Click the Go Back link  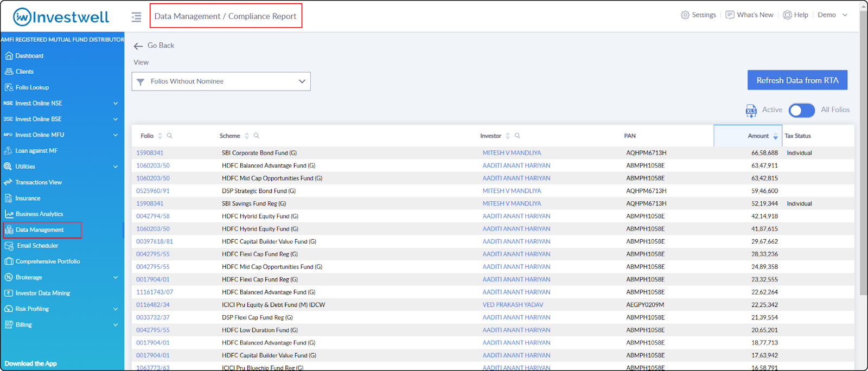pos(161,46)
